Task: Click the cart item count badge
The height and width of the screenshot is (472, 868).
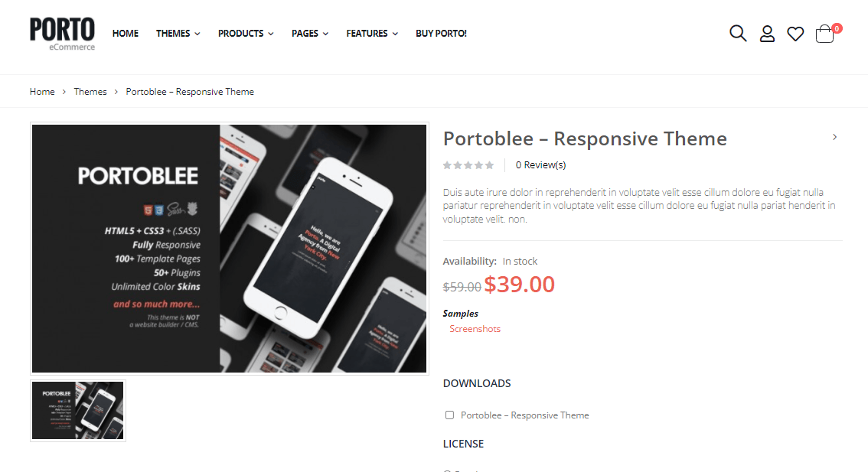Action: (837, 28)
